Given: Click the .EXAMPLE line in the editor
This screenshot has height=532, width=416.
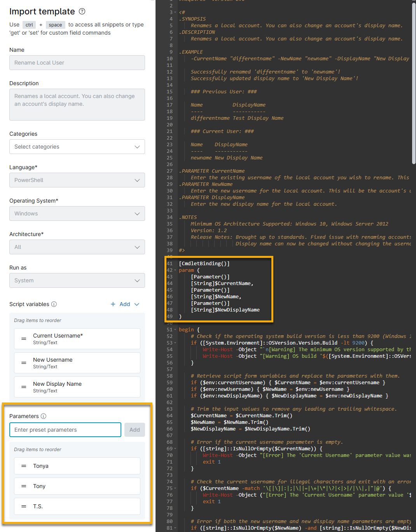Looking at the screenshot, I should coord(191,52).
